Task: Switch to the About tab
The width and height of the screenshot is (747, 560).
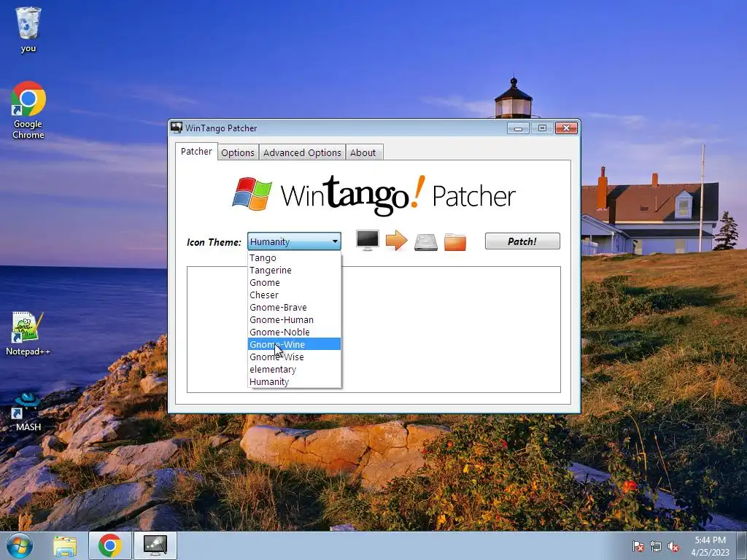Action: pos(363,152)
